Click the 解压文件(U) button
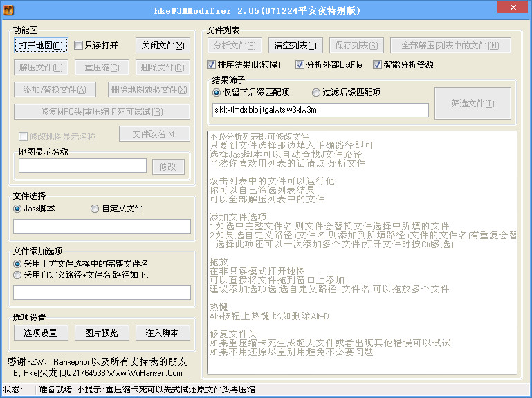This screenshot has width=532, height=398. coord(41,68)
